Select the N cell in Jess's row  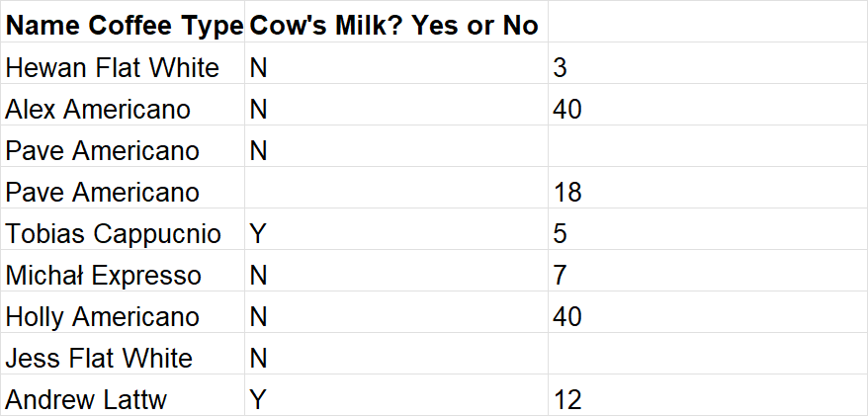click(258, 359)
